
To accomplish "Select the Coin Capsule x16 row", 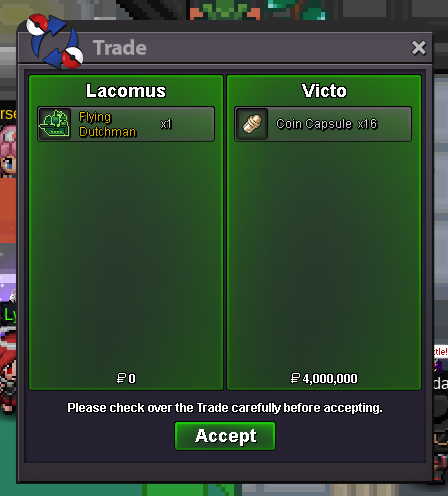I will pos(323,124).
